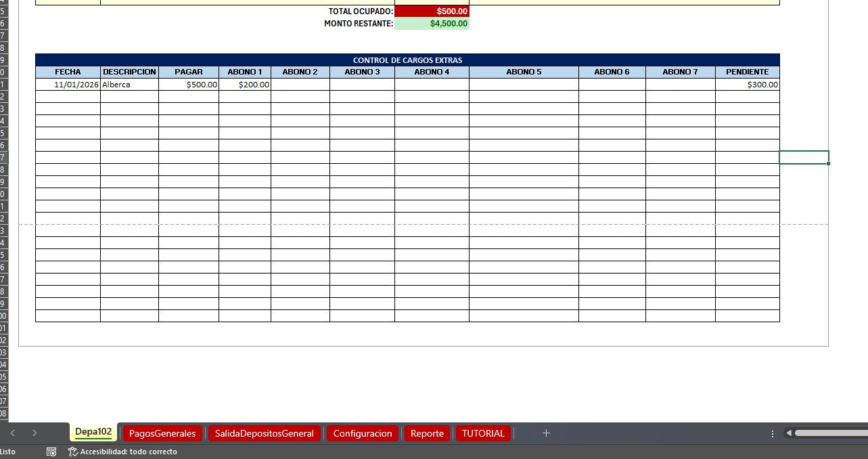This screenshot has width=868, height=459.
Task: Click the Listo status indicator
Action: pyautogui.click(x=7, y=452)
